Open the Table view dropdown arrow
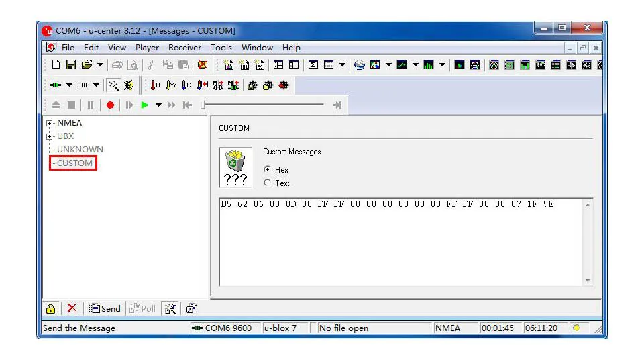644x360 pixels. tap(342, 64)
